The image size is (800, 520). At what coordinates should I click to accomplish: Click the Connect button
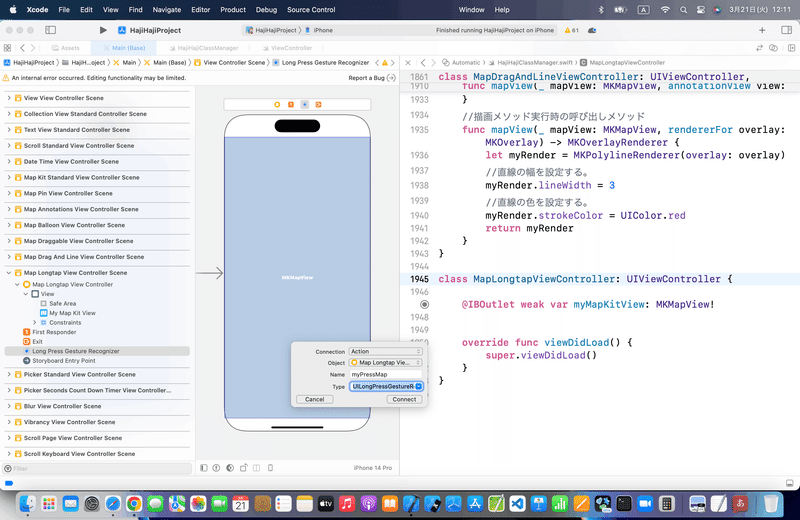[404, 399]
